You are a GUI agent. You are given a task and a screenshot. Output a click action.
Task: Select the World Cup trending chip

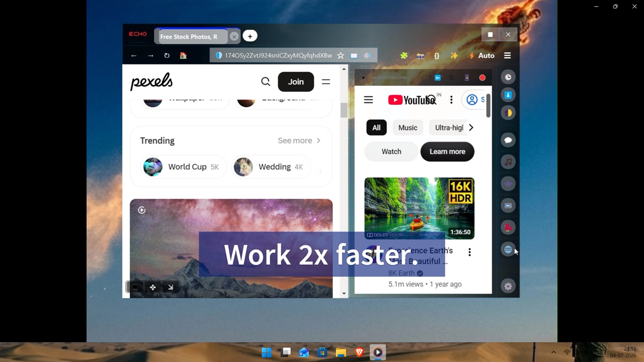[183, 167]
